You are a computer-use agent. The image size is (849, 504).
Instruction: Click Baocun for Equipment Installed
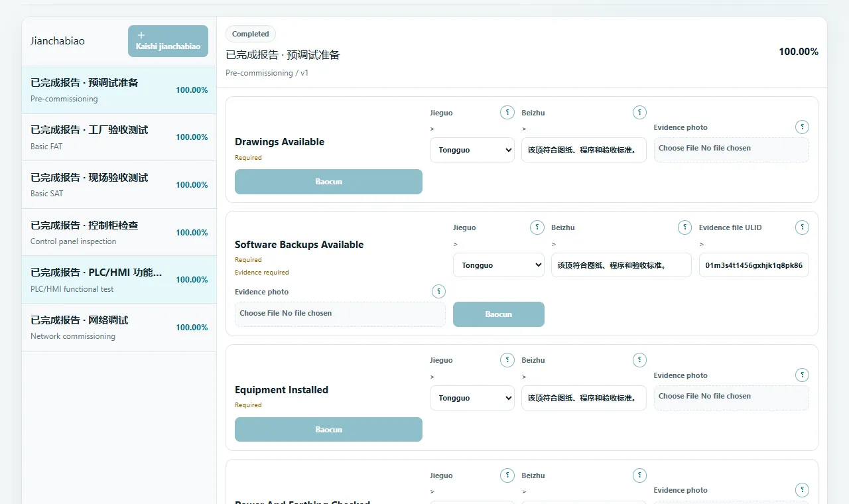(328, 430)
